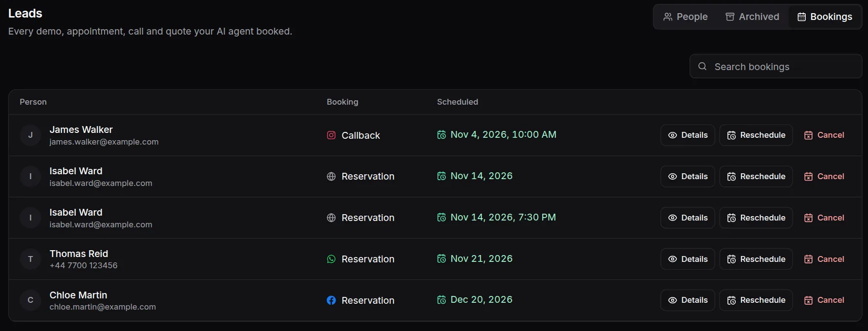
Task: Click the Scheduled column header
Action: tap(458, 102)
